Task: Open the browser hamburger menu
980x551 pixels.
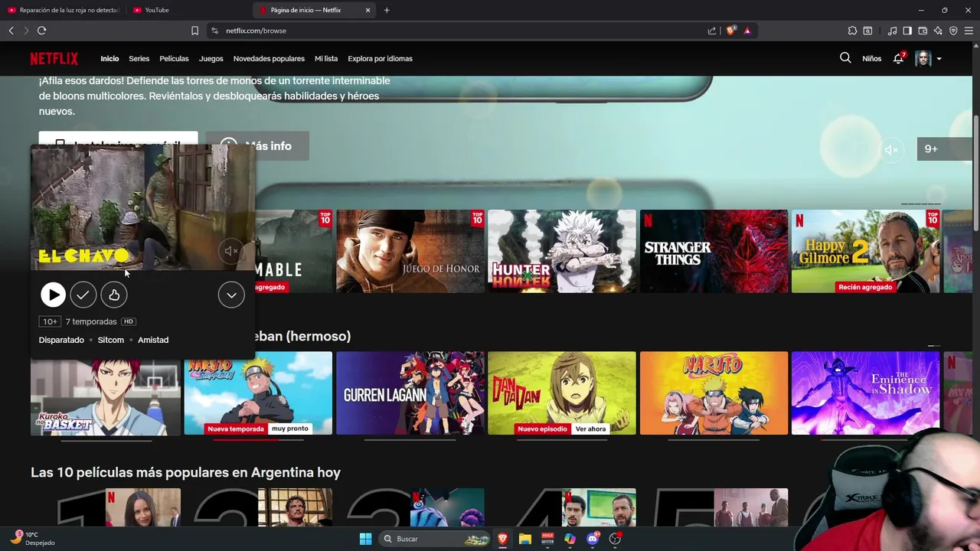Action: tap(969, 31)
